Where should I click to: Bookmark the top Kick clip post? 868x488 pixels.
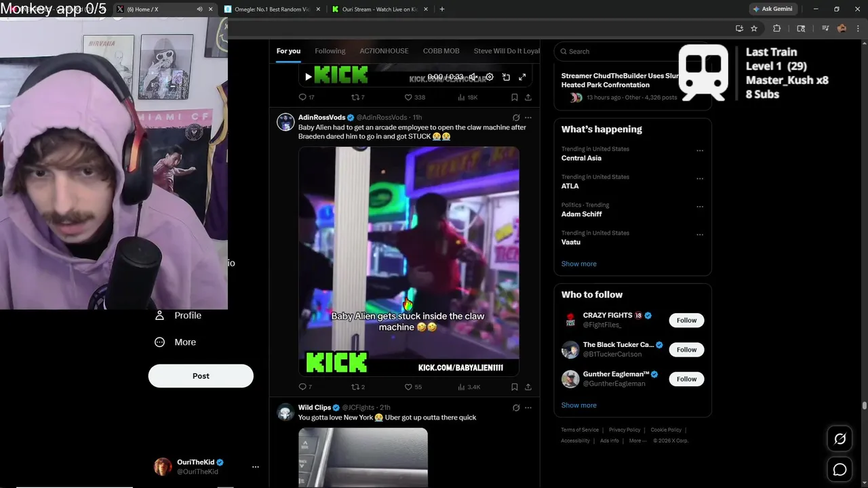click(x=514, y=98)
